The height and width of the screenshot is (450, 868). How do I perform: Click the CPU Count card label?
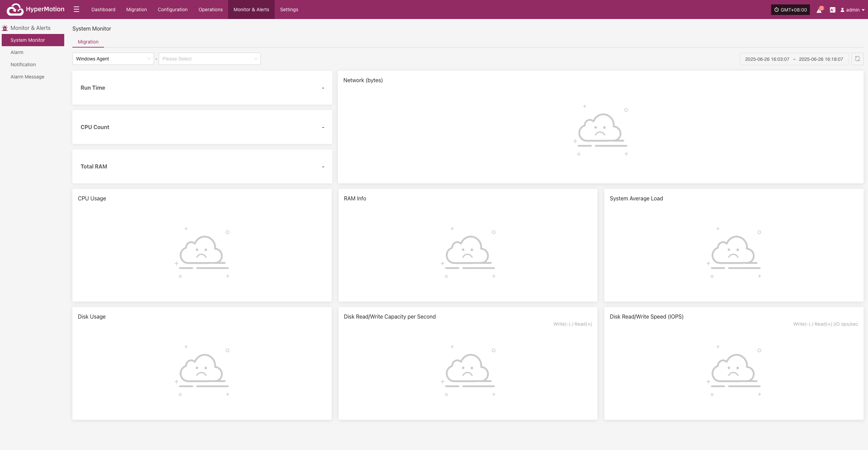(x=95, y=127)
